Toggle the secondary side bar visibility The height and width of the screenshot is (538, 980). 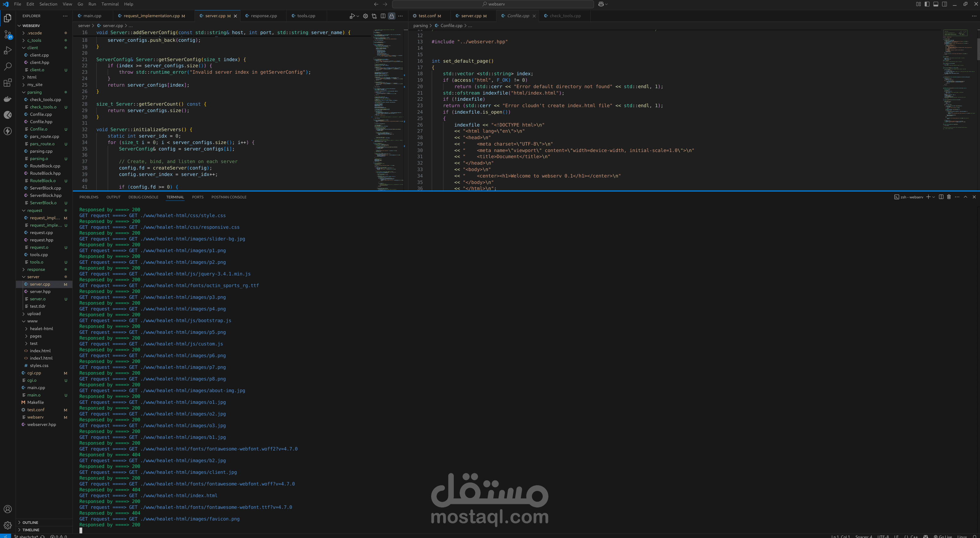click(945, 4)
